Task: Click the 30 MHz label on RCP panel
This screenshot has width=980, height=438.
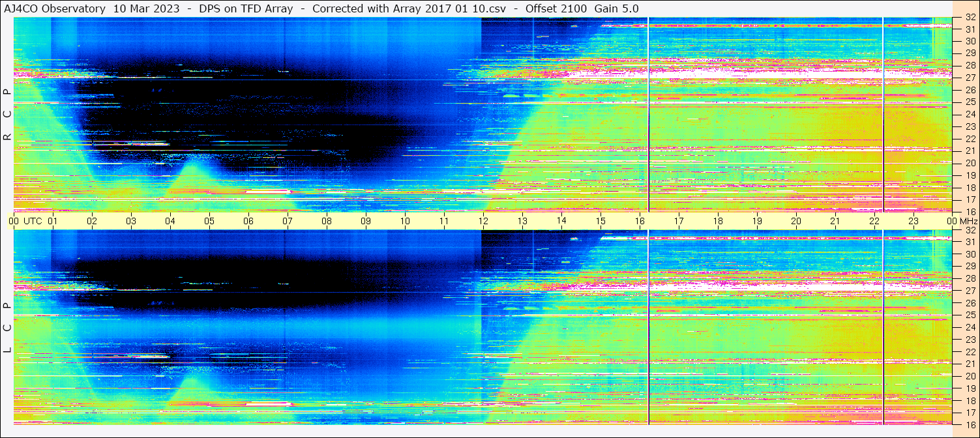Action: click(970, 42)
